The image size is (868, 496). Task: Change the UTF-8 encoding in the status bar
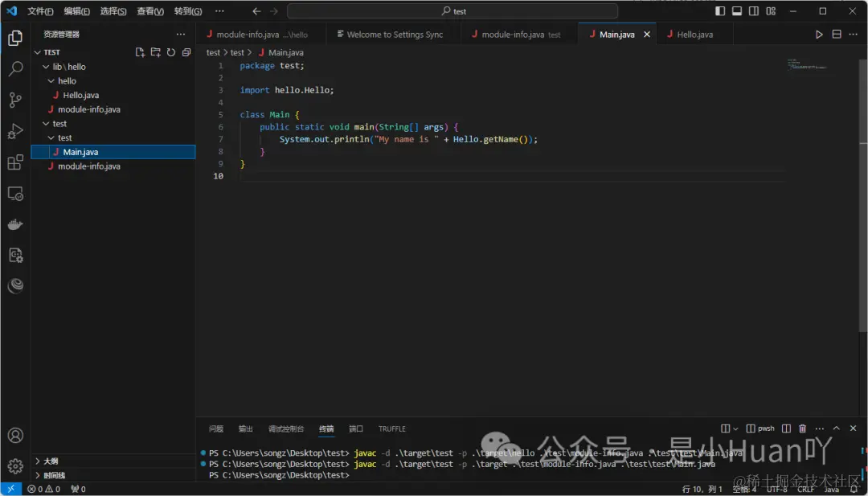[776, 490]
